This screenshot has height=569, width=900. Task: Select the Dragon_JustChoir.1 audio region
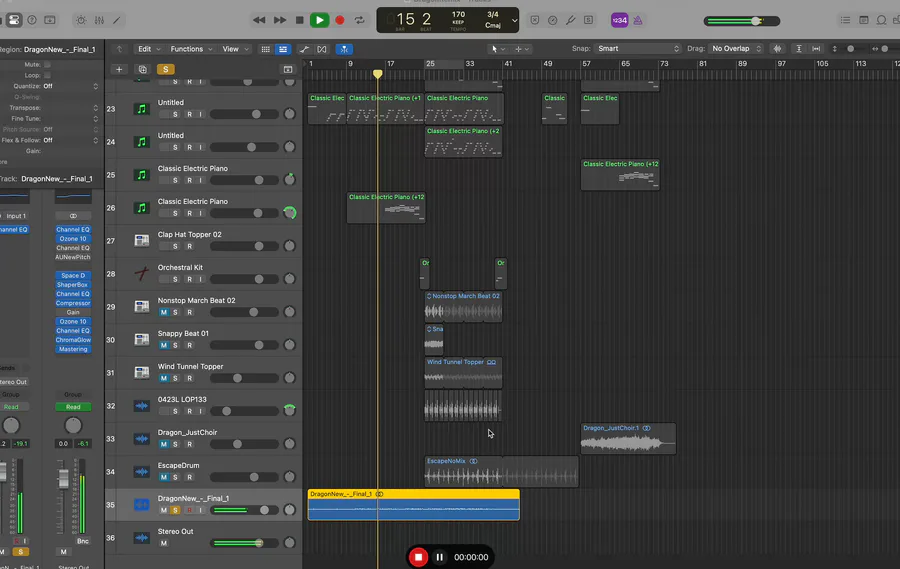point(628,439)
